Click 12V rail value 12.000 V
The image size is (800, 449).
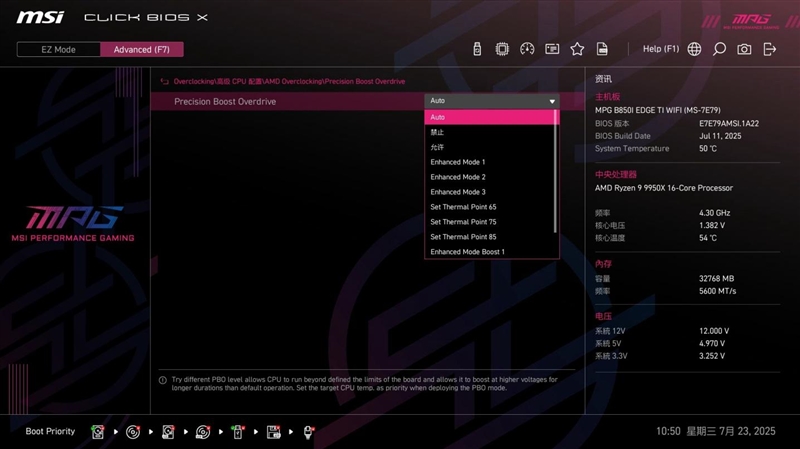click(x=714, y=331)
